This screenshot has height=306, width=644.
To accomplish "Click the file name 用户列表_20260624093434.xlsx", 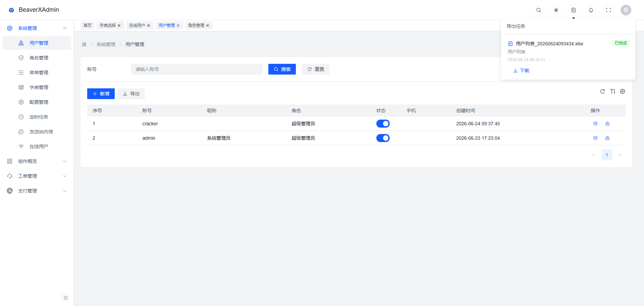I will pyautogui.click(x=549, y=44).
